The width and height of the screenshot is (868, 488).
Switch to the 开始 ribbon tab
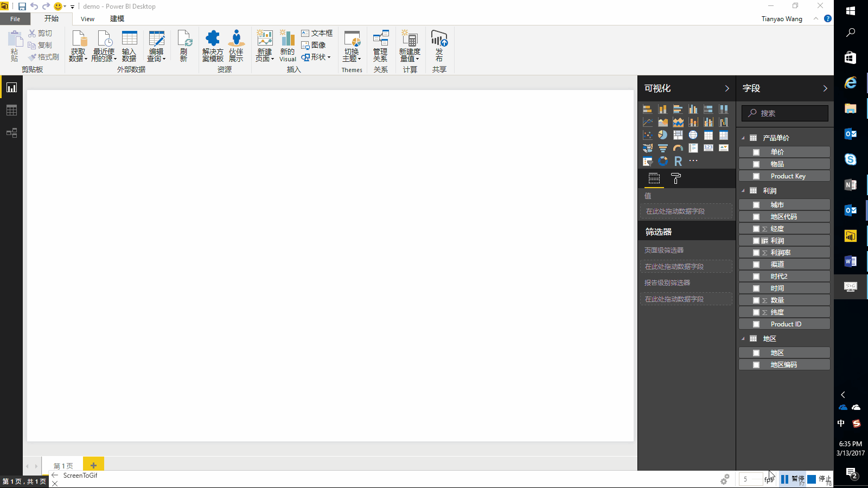[x=52, y=18]
